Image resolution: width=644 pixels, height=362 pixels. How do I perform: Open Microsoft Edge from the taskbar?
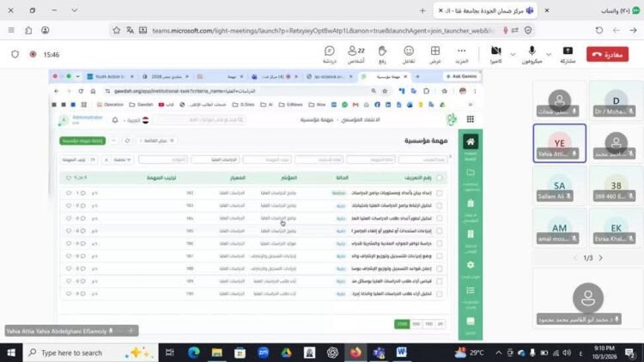pyautogui.click(x=193, y=353)
